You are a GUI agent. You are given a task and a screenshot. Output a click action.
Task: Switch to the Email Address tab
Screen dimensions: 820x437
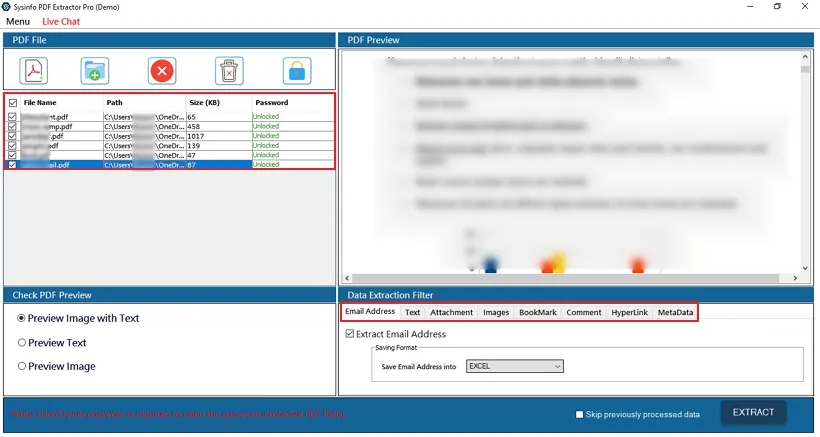tap(370, 312)
